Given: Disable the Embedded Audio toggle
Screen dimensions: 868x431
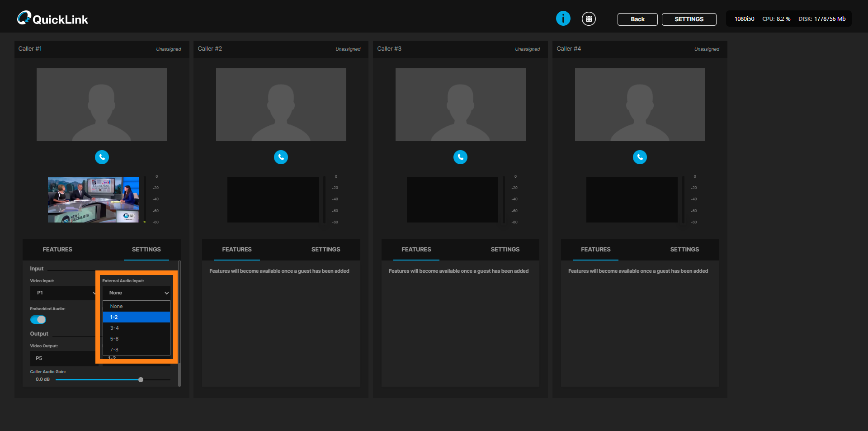Looking at the screenshot, I should pos(38,320).
